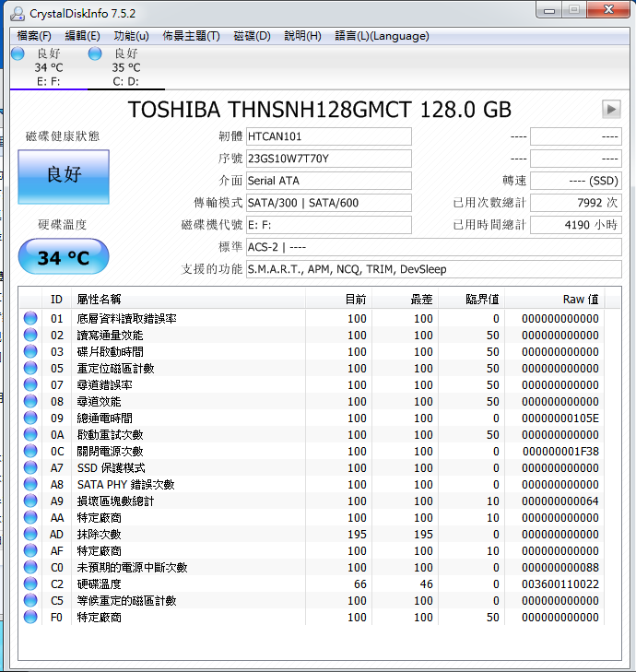The width and height of the screenshot is (636, 672).
Task: Click status circle for attribute AA
Action: (30, 517)
